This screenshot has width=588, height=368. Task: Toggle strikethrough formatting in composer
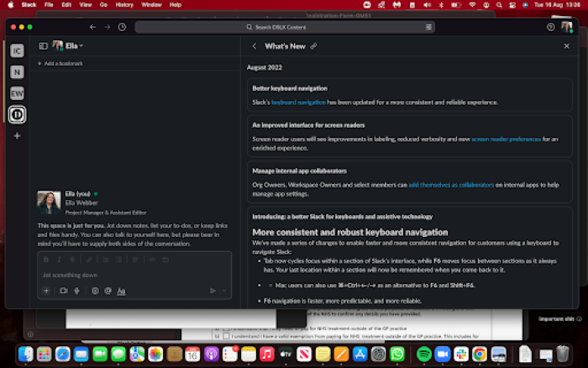(x=72, y=260)
